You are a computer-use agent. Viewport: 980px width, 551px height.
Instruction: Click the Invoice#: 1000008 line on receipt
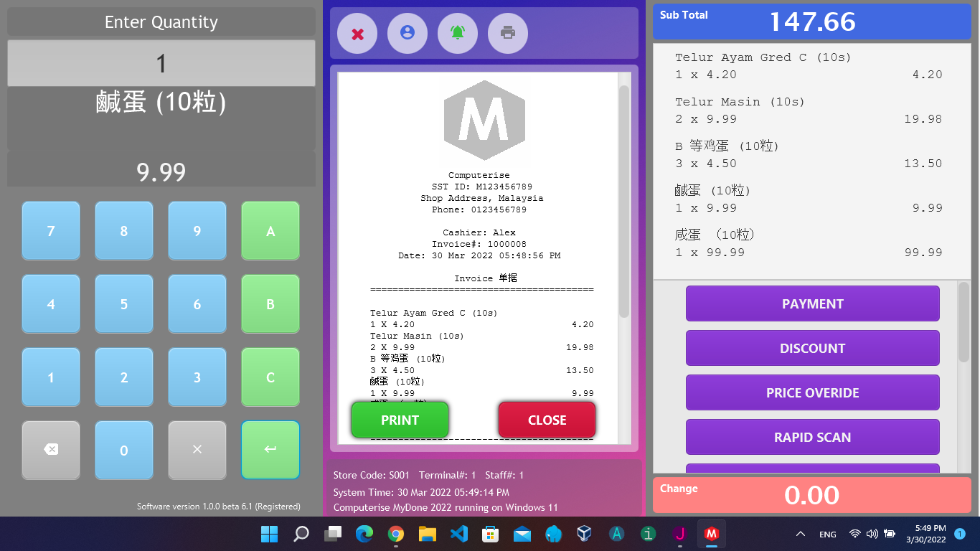[x=479, y=244]
